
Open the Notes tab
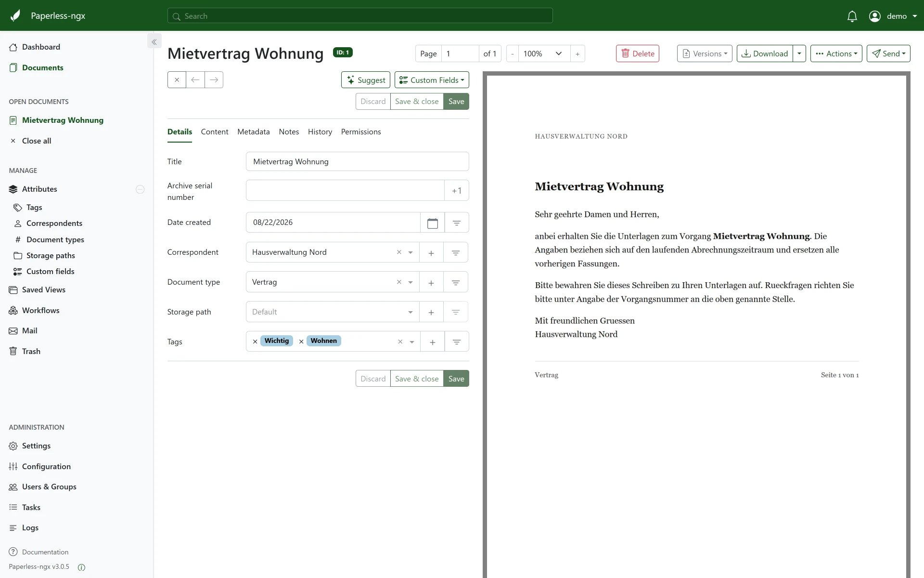(289, 132)
